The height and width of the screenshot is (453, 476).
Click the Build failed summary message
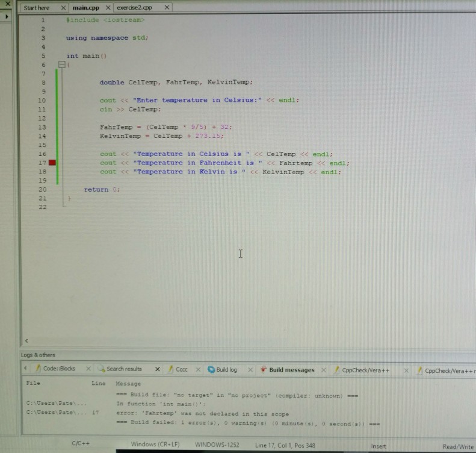pos(248,423)
